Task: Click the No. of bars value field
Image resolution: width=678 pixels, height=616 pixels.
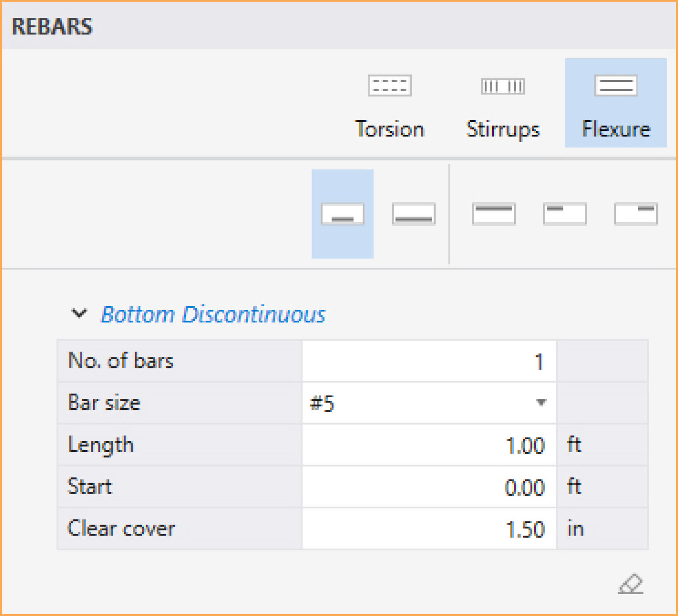Action: click(429, 361)
